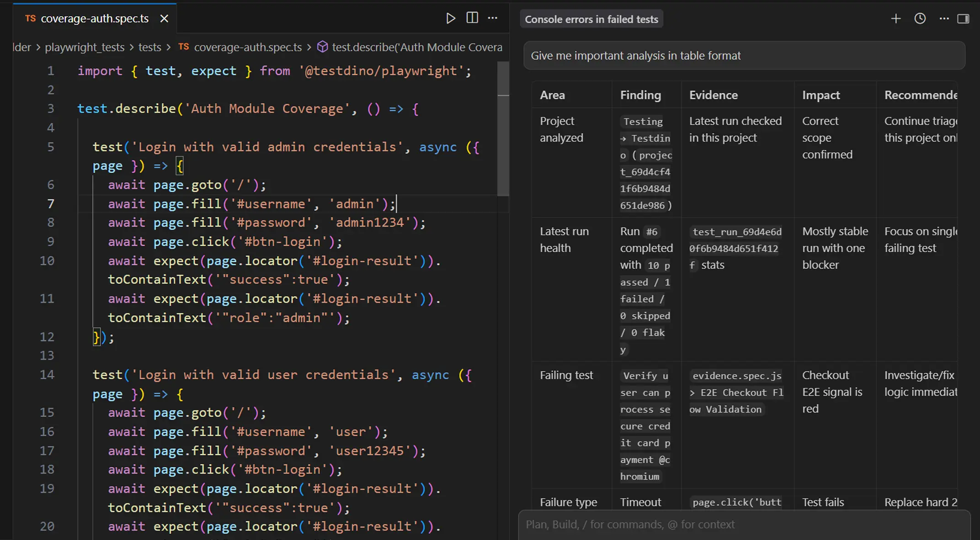Click the TS icon on the editor tab

point(30,18)
